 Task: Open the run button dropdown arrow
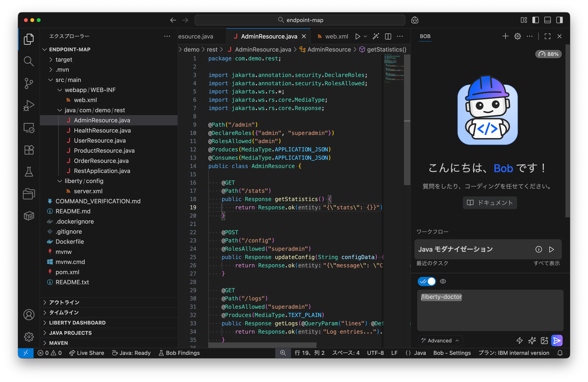pos(365,37)
